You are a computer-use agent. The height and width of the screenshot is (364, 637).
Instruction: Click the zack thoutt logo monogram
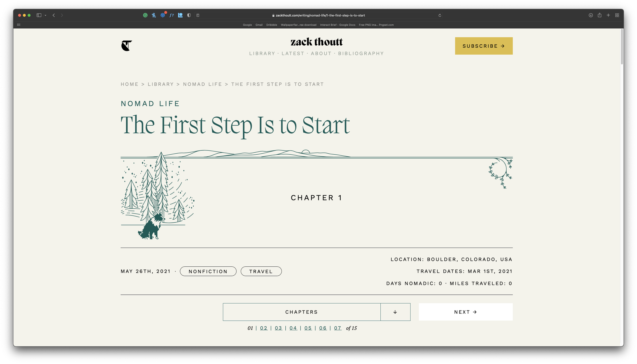coord(126,46)
